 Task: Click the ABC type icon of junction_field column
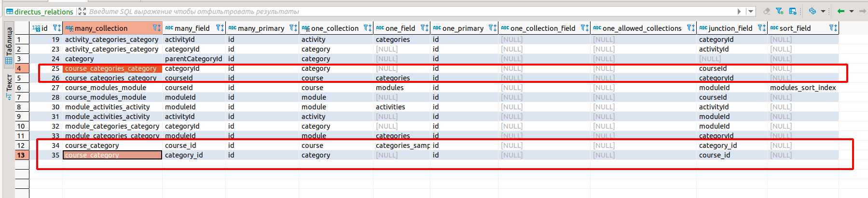pyautogui.click(x=703, y=28)
